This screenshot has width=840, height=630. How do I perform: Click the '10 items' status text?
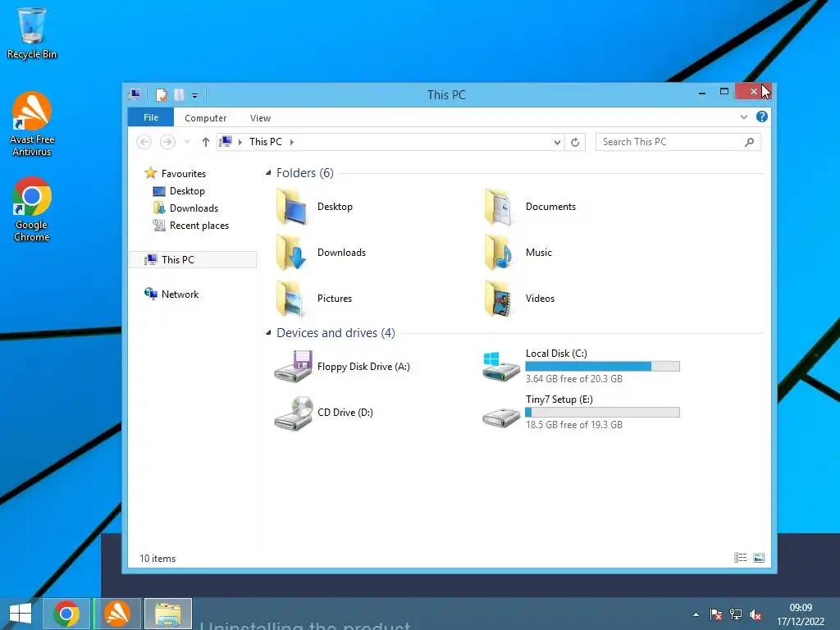157,558
